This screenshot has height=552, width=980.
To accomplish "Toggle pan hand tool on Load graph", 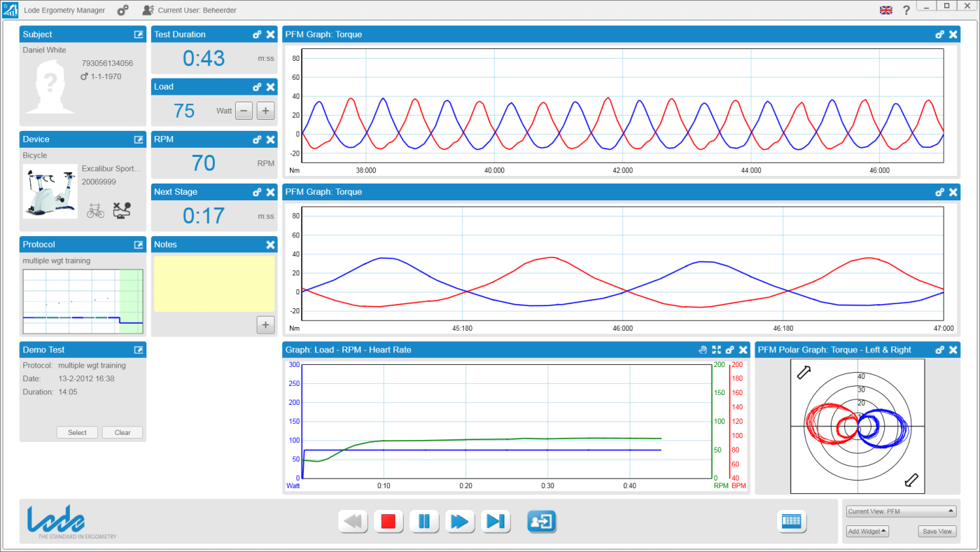I will coord(703,350).
